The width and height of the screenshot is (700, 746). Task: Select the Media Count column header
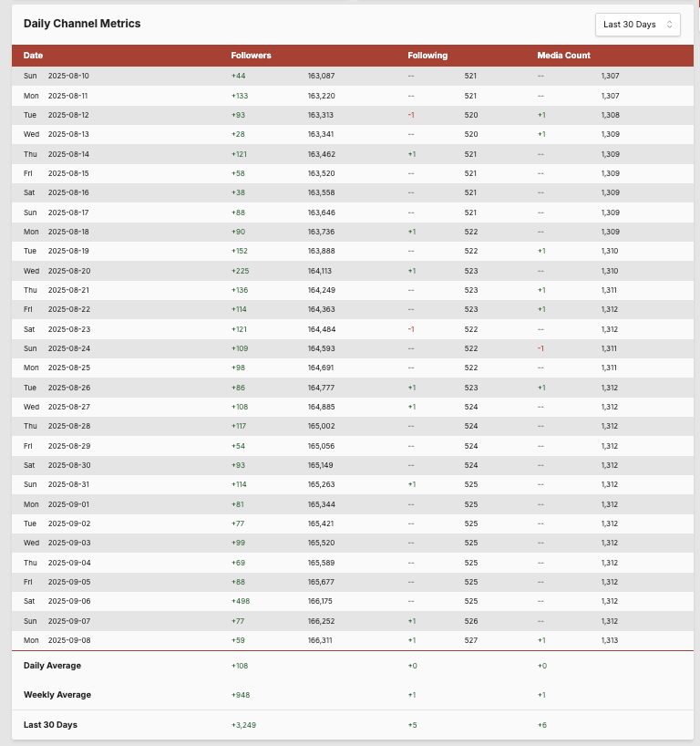point(563,56)
